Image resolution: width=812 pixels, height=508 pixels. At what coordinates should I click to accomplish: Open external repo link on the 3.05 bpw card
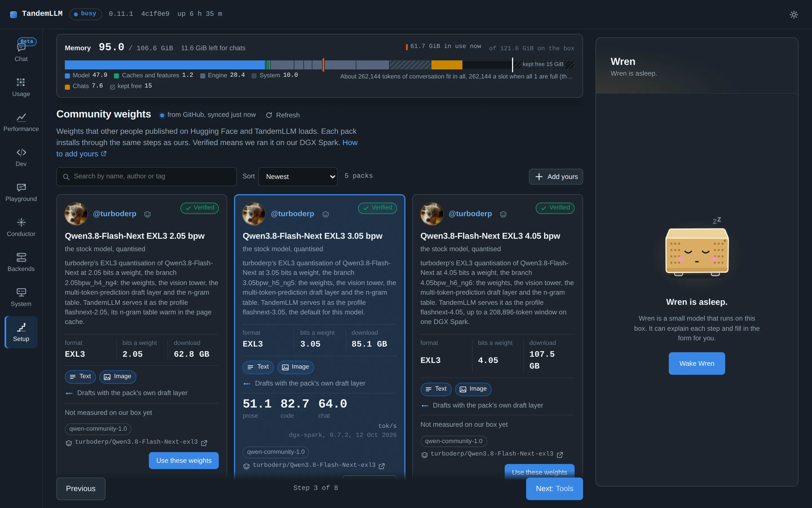pos(314,465)
